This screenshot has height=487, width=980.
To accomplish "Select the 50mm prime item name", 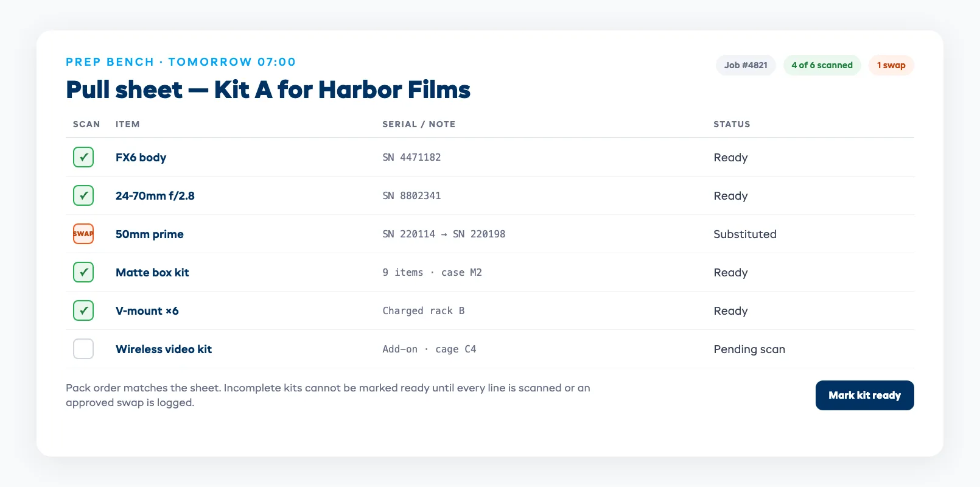I will (150, 234).
